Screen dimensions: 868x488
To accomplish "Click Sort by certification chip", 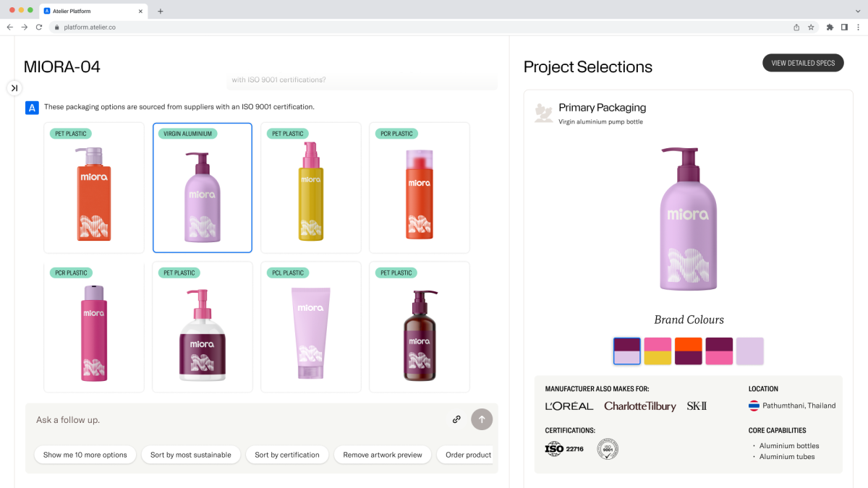I will pyautogui.click(x=287, y=455).
